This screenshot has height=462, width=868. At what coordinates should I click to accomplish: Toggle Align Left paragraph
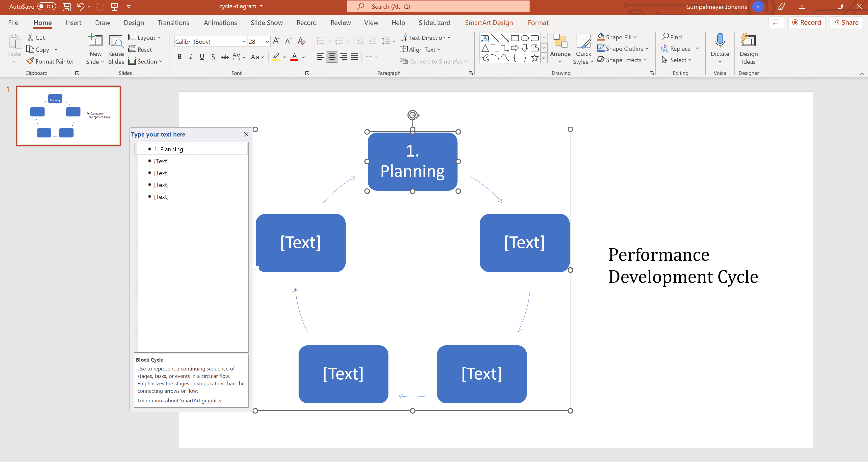pyautogui.click(x=320, y=57)
